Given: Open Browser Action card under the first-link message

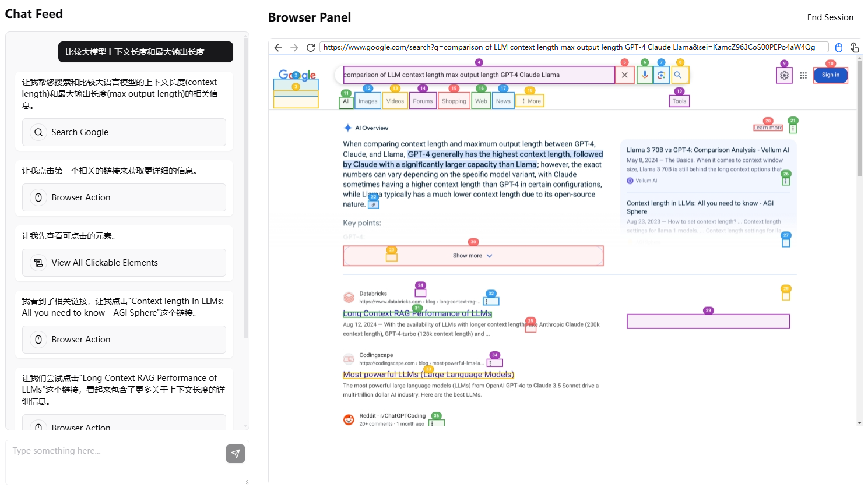Looking at the screenshot, I should tap(124, 197).
